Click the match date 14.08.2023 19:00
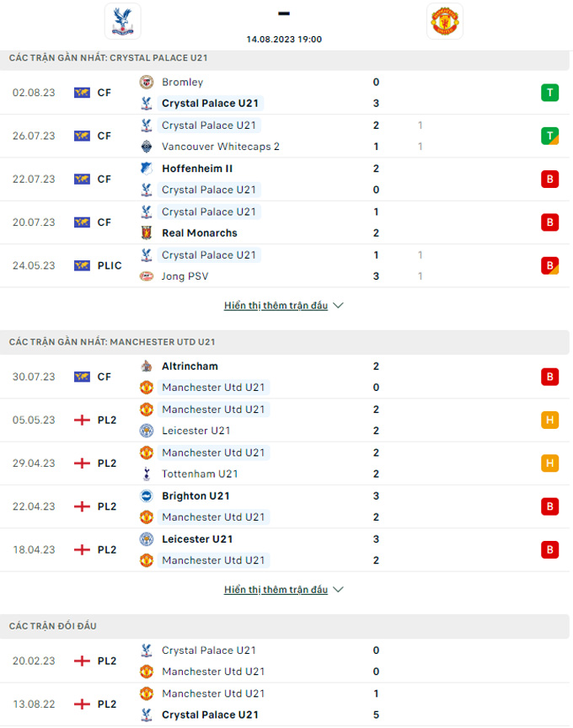The image size is (573, 728). (x=284, y=38)
